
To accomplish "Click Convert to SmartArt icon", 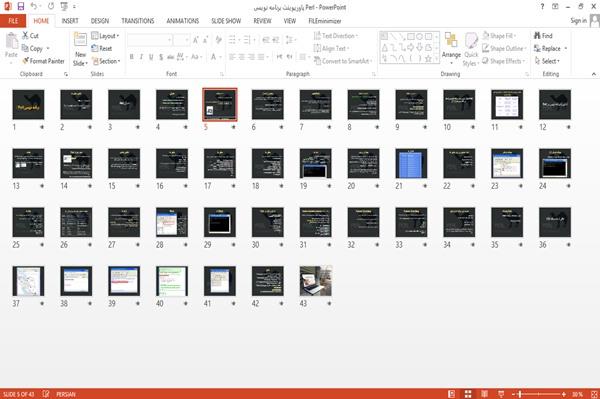I will 317,61.
